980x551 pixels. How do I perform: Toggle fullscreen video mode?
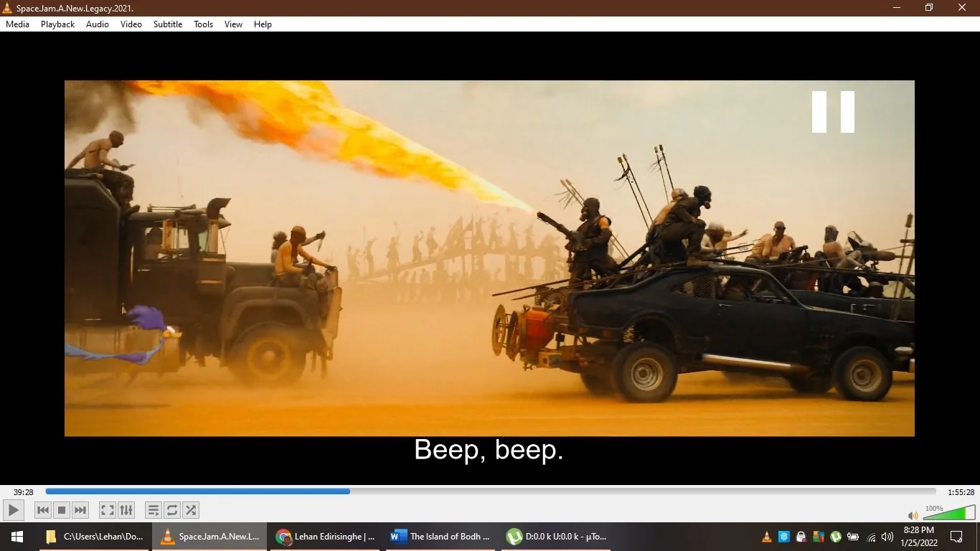click(107, 510)
